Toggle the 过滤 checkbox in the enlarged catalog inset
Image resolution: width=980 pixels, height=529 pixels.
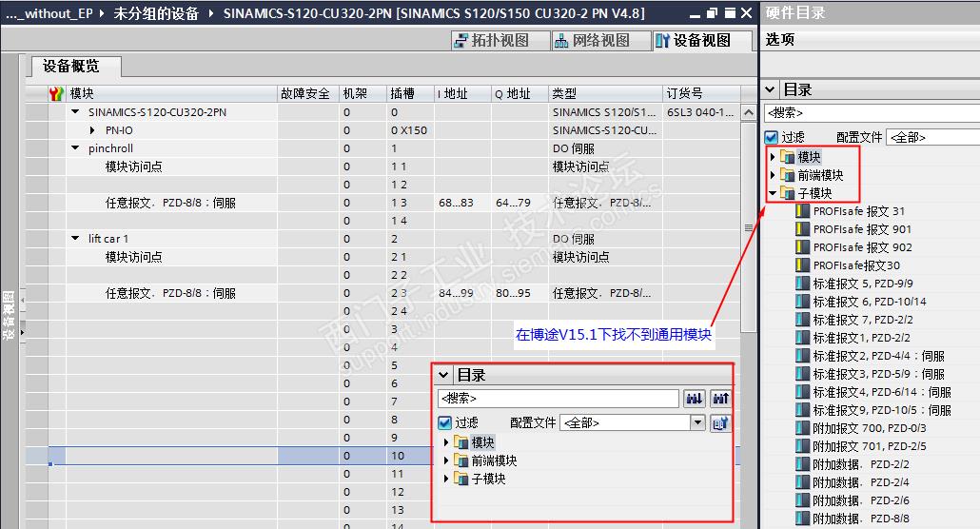444,423
